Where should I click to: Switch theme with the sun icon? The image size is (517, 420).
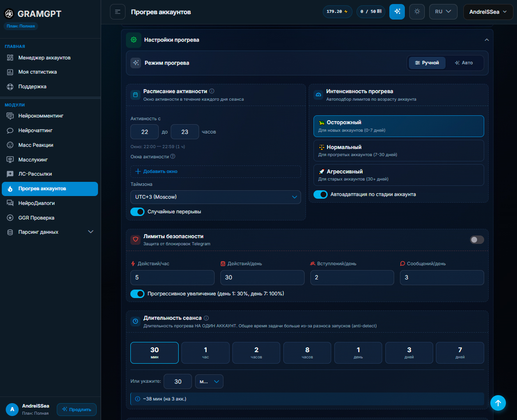point(417,12)
